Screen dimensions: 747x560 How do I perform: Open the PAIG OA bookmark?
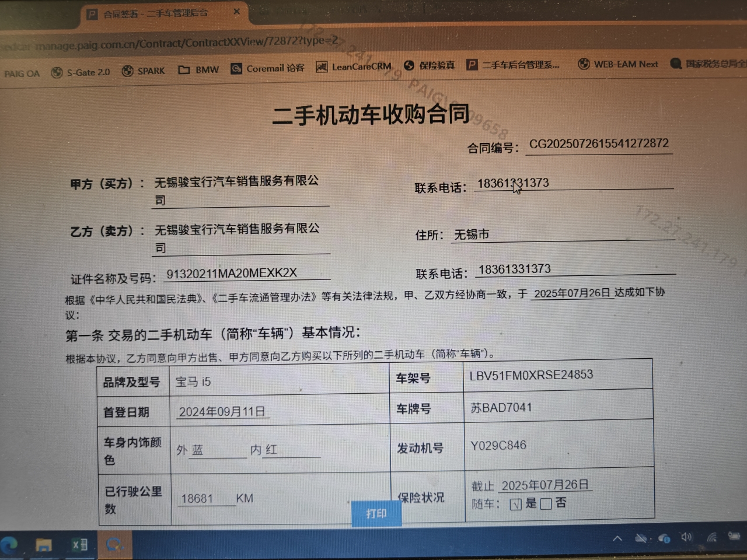22,73
